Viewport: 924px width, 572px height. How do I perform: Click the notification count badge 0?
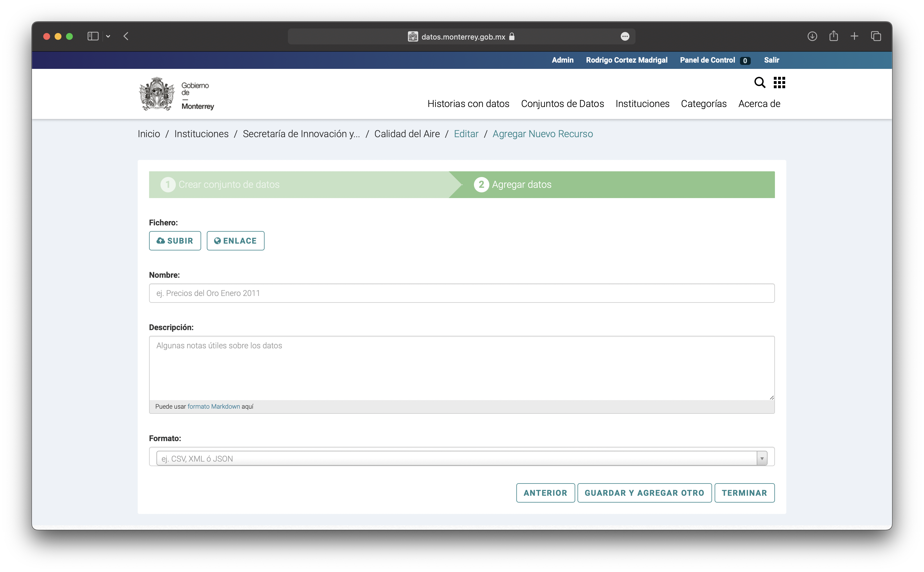[745, 61]
